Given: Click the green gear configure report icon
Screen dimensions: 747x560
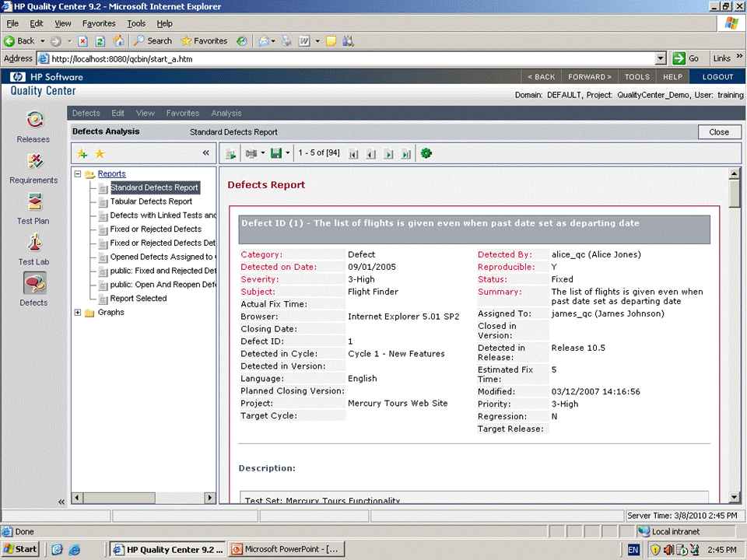Looking at the screenshot, I should coord(426,153).
